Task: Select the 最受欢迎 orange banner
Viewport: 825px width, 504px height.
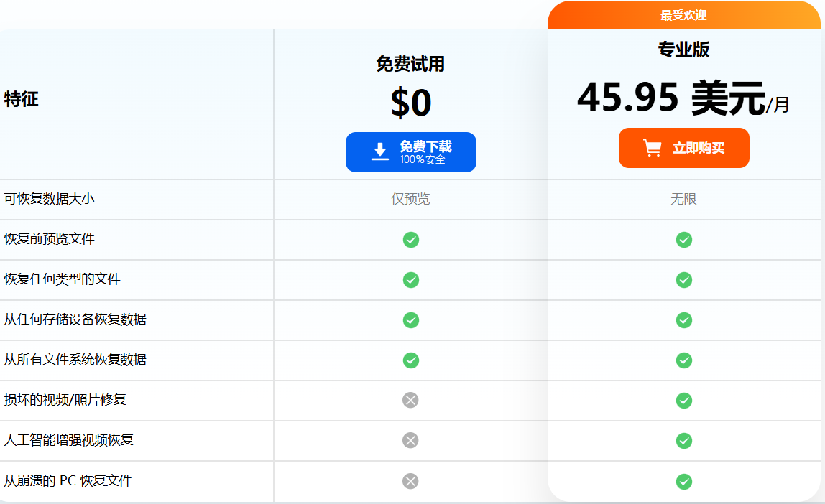Action: coord(683,15)
